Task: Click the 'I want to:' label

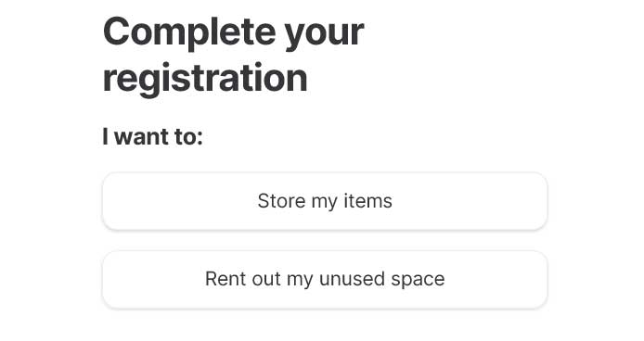Action: [x=152, y=136]
